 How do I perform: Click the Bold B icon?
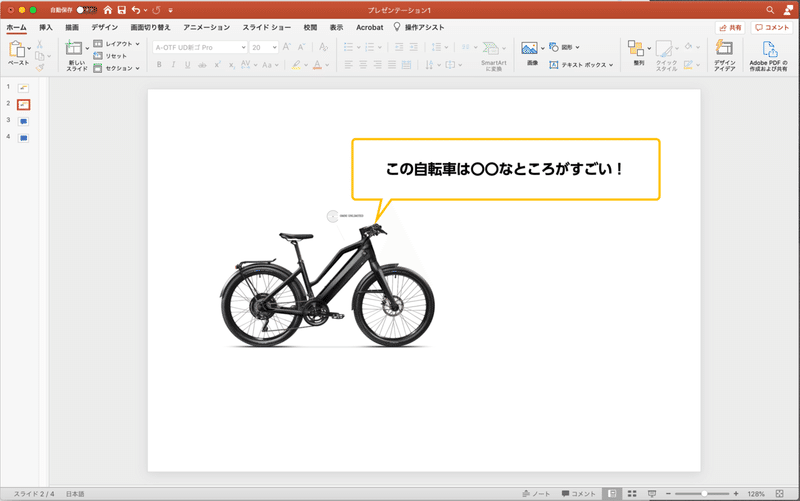pyautogui.click(x=159, y=65)
